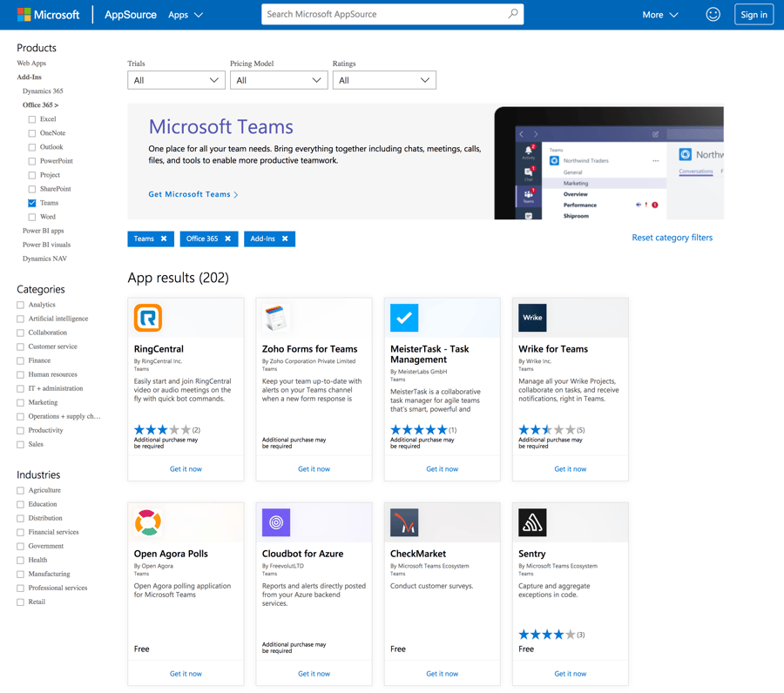Open the RingCentral app icon

[x=148, y=318]
